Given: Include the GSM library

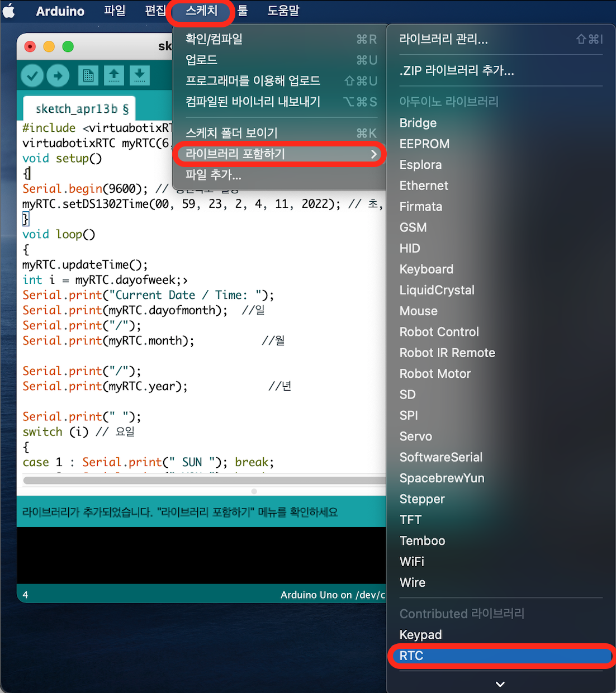Looking at the screenshot, I should 501,227.
